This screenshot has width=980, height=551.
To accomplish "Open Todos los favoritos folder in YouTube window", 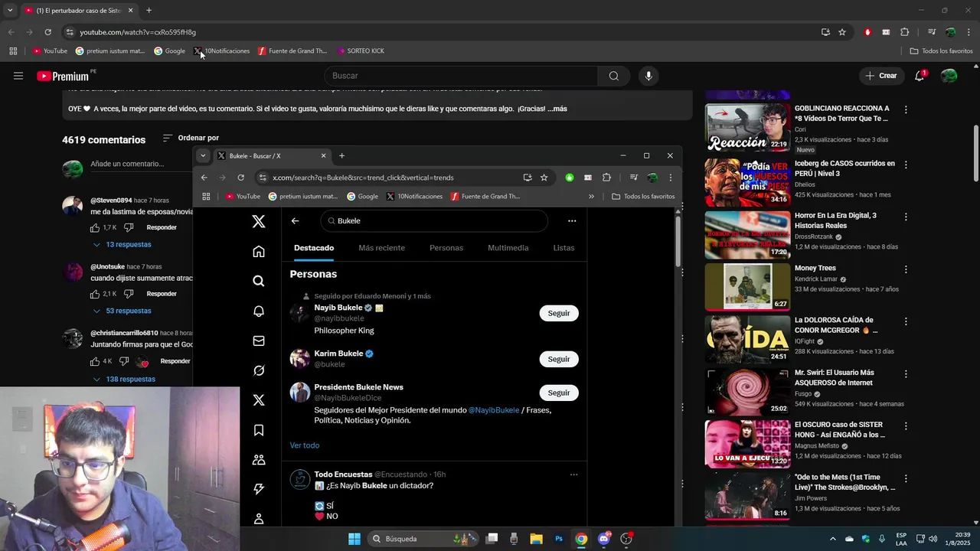I will click(x=941, y=51).
